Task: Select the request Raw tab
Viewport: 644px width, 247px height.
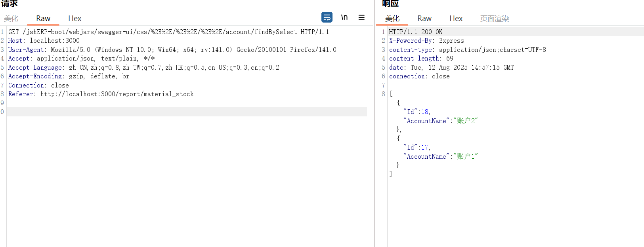Action: (x=43, y=19)
